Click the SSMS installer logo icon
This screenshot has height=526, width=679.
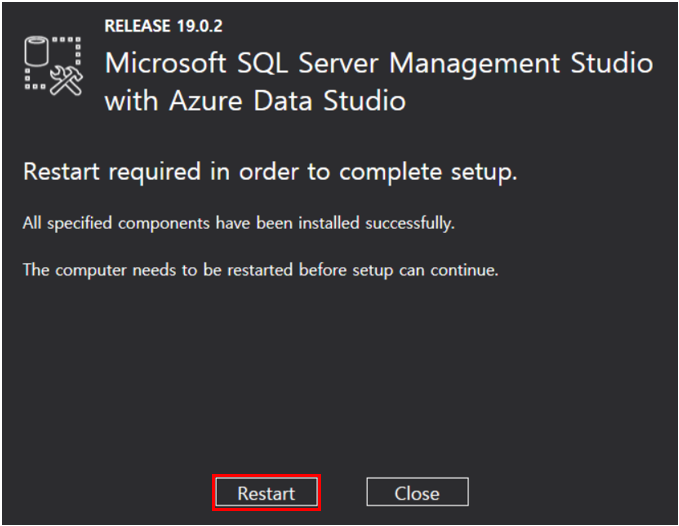[53, 66]
